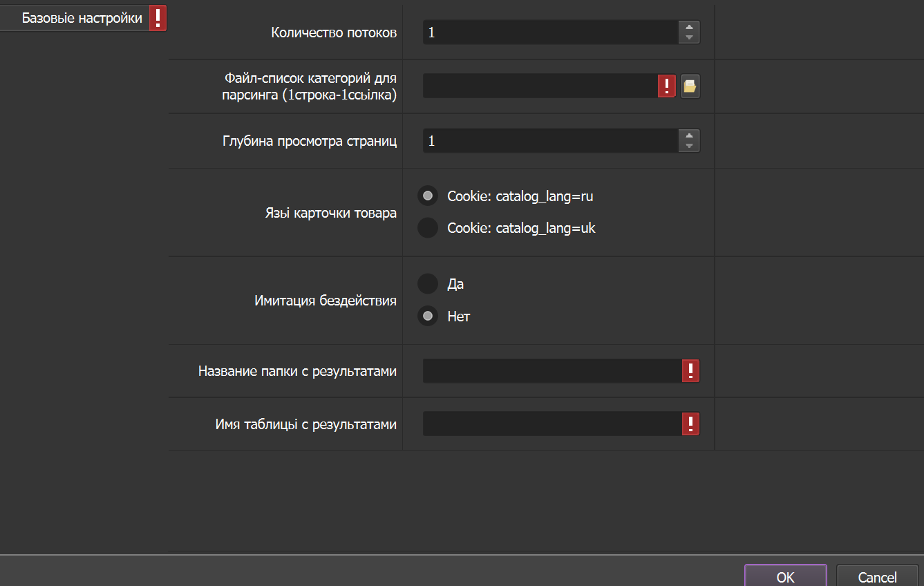Select Cookie: catalog_lang=uk radio option
The height and width of the screenshot is (586, 924).
coord(428,228)
